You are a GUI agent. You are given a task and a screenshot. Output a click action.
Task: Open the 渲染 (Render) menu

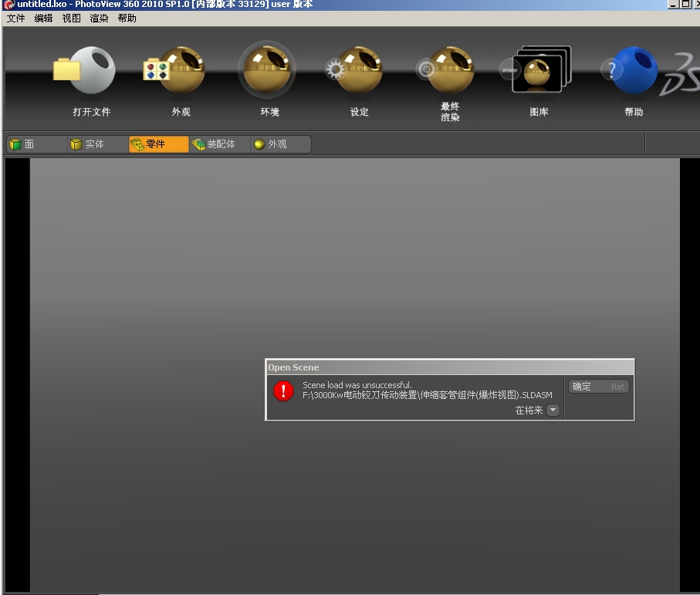pyautogui.click(x=99, y=19)
